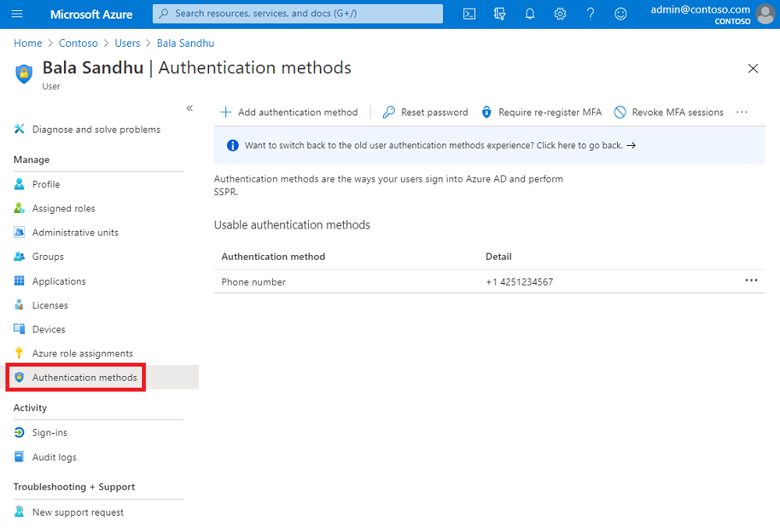Open help using the question mark icon
This screenshot has height=532, width=780.
[x=590, y=13]
